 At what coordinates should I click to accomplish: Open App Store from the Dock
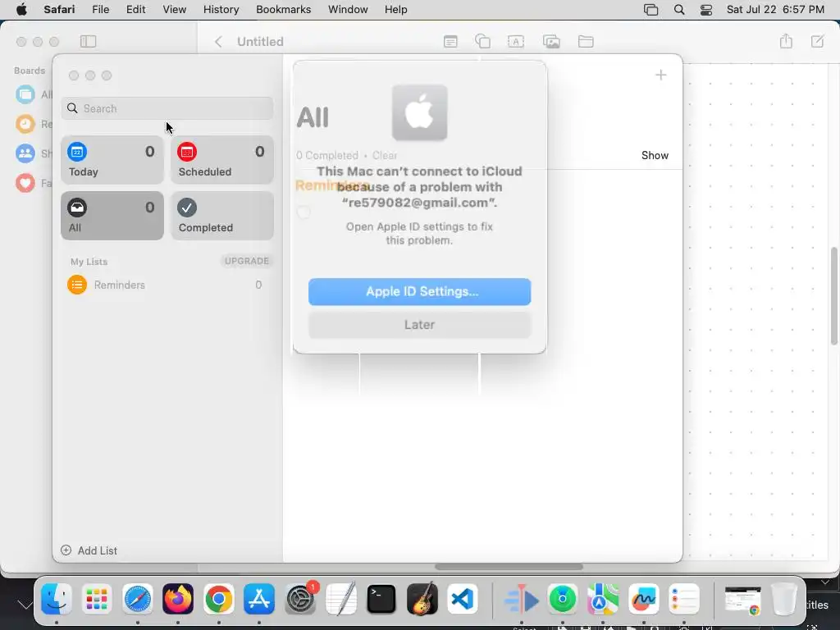pyautogui.click(x=258, y=599)
